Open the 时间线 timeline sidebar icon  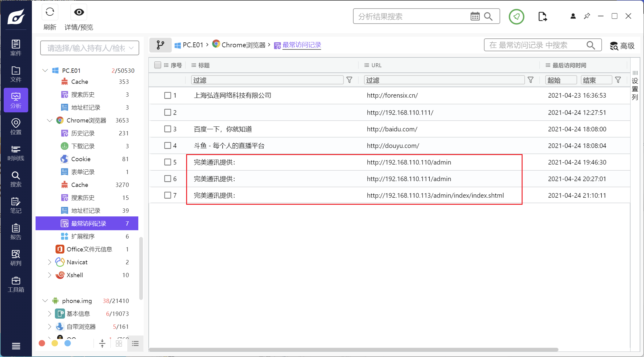pos(16,153)
